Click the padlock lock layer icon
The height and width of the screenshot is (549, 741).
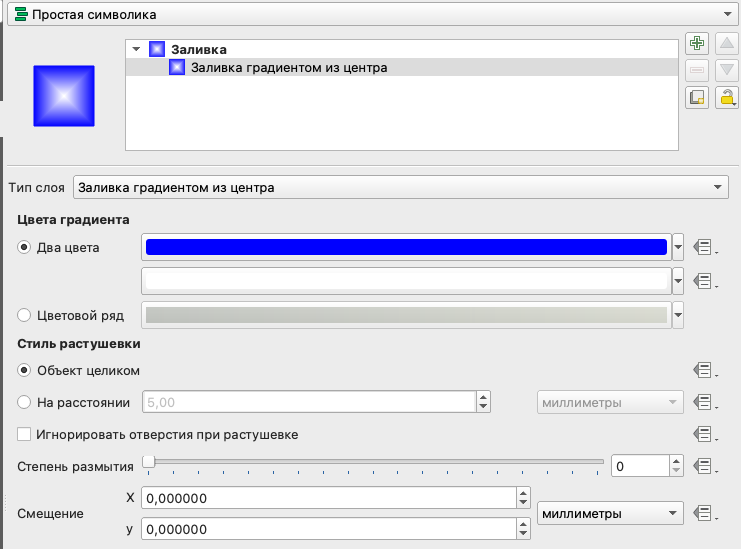click(x=727, y=97)
